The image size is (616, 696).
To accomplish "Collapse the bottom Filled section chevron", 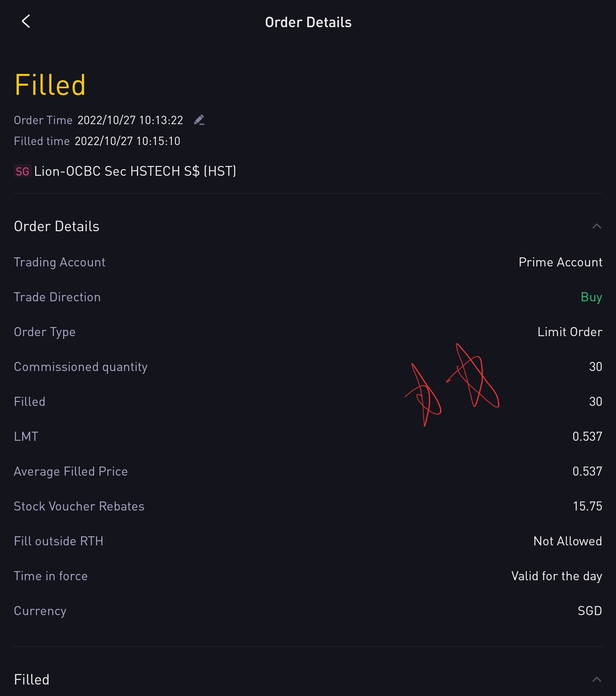I will [x=596, y=679].
